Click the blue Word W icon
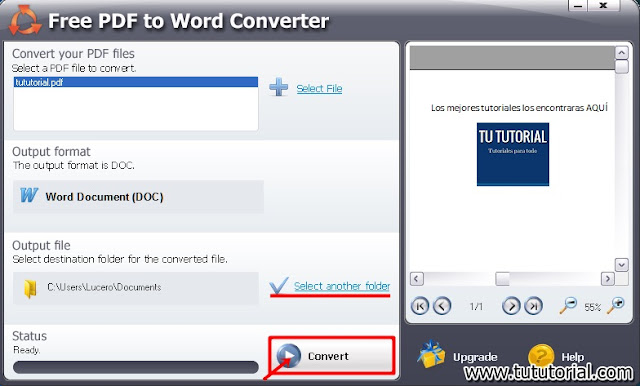 point(29,195)
